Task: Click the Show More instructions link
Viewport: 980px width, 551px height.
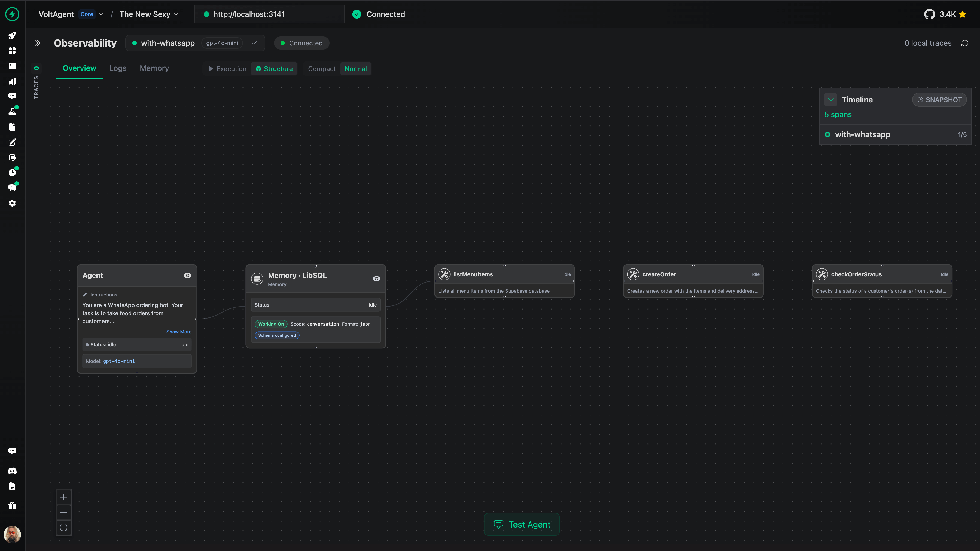Action: 178,332
